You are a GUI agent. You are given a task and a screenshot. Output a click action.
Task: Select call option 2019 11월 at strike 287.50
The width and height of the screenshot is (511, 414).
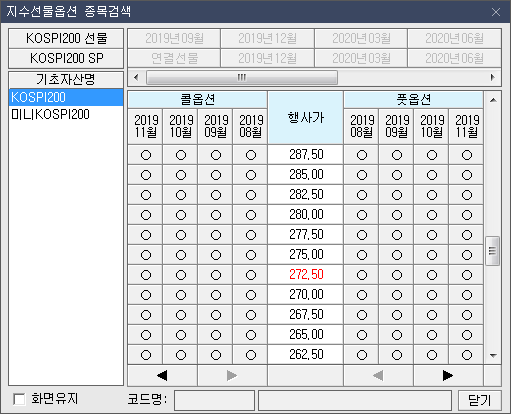coord(146,155)
